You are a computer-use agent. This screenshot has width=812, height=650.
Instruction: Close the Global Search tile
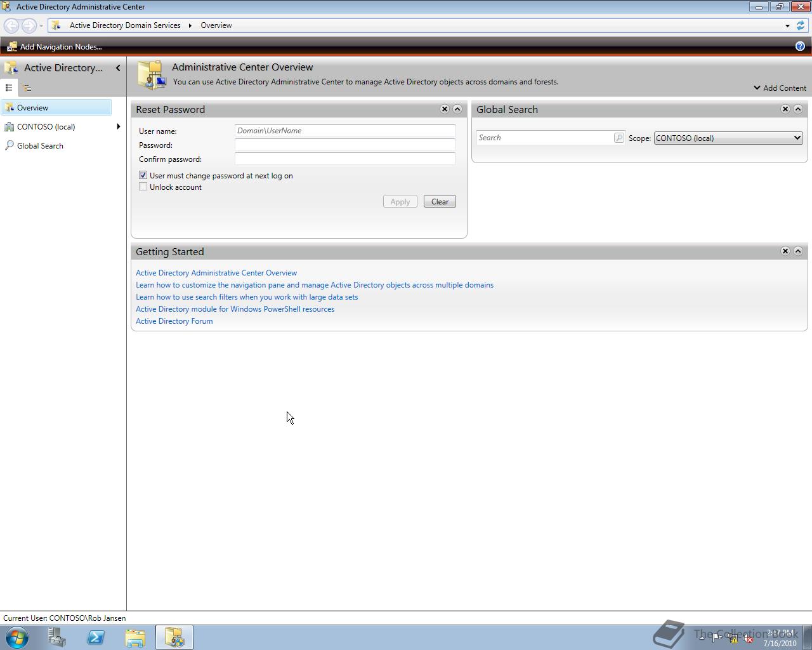tap(785, 109)
